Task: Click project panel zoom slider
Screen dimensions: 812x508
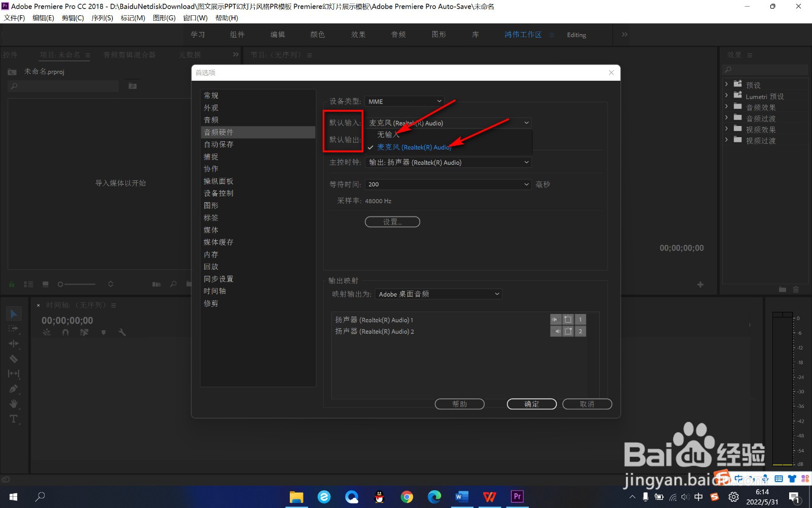Action: coord(77,284)
